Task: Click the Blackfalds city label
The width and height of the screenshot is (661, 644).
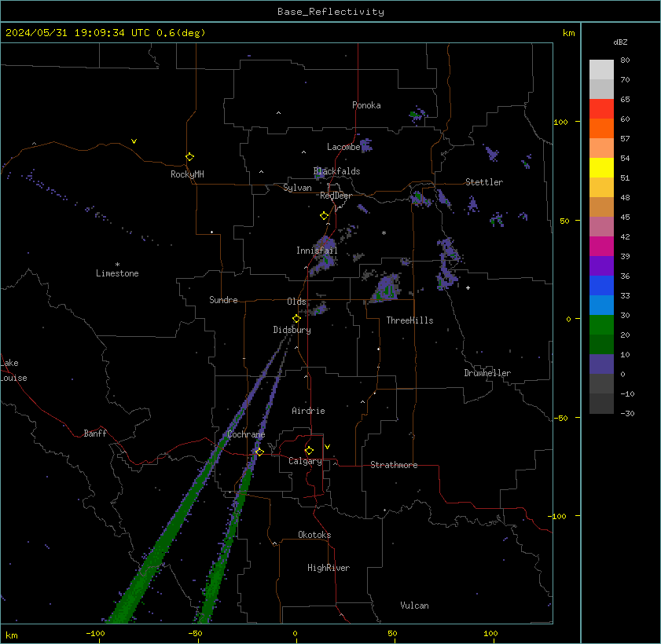Action: (337, 171)
